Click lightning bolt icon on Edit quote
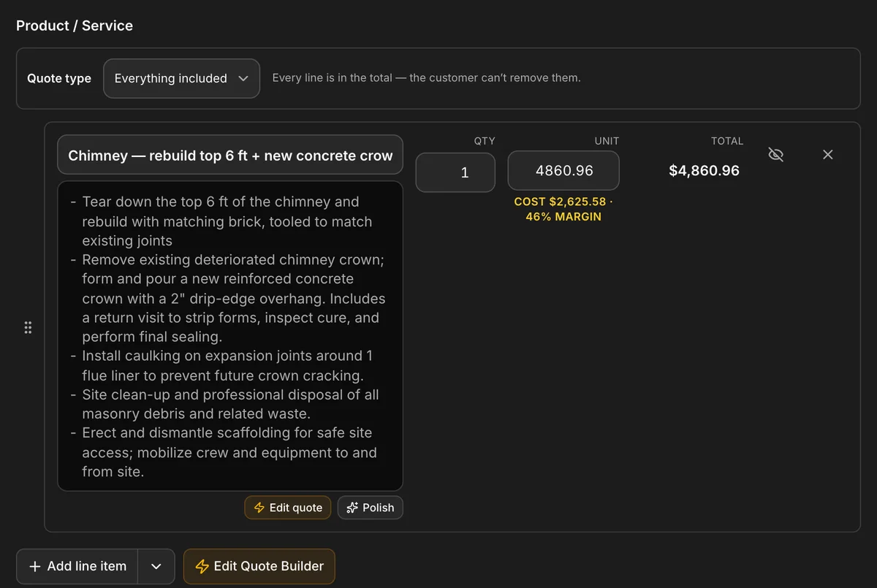This screenshot has width=877, height=588. point(259,508)
